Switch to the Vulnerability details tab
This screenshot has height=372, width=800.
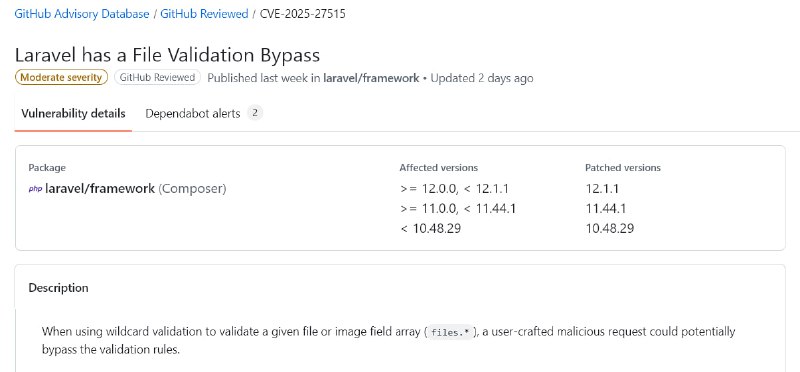pos(73,113)
